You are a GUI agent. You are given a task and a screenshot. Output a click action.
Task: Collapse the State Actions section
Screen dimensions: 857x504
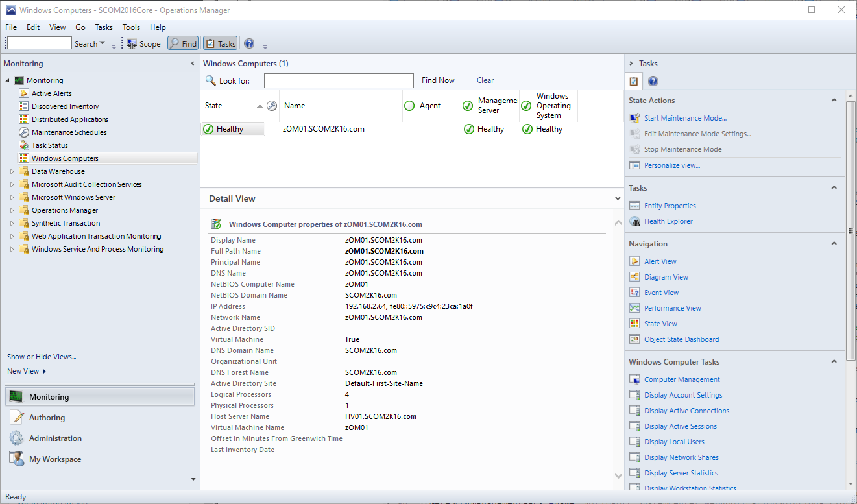tap(834, 100)
